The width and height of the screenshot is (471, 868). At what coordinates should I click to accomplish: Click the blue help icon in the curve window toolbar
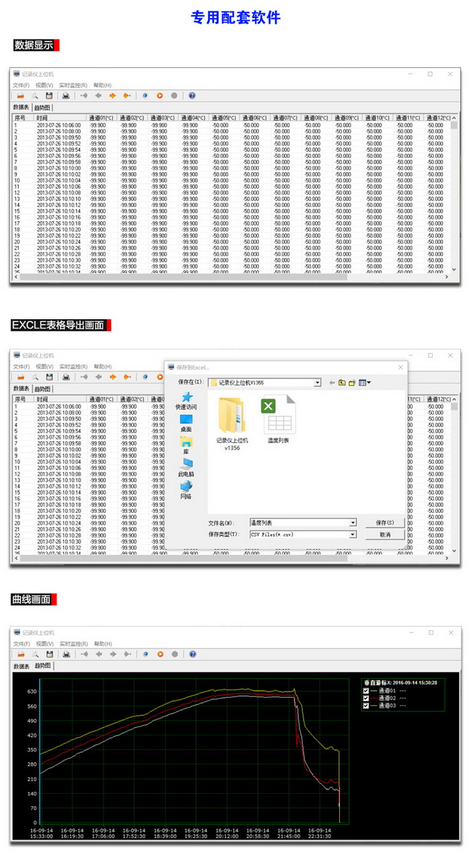[x=192, y=654]
